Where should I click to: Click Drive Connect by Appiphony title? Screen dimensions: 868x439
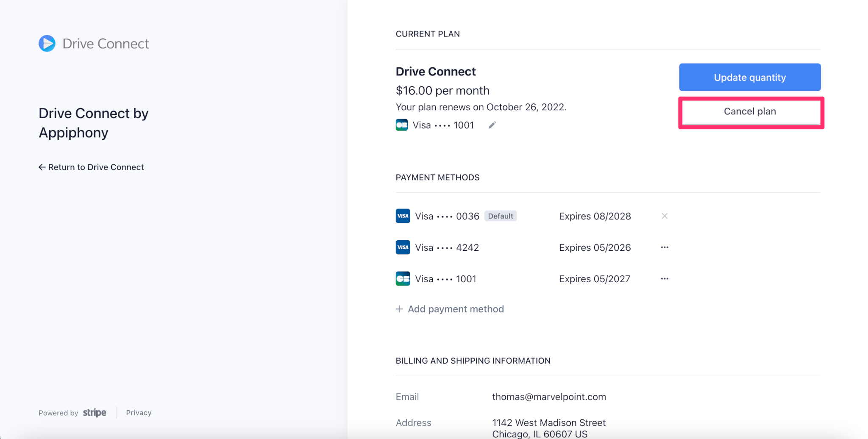click(x=94, y=123)
